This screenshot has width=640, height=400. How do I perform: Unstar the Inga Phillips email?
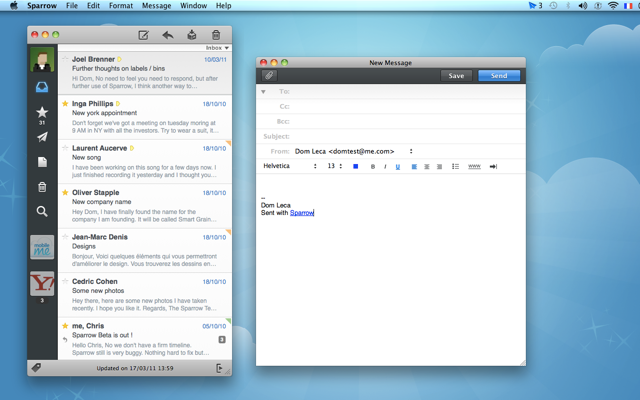tap(65, 104)
